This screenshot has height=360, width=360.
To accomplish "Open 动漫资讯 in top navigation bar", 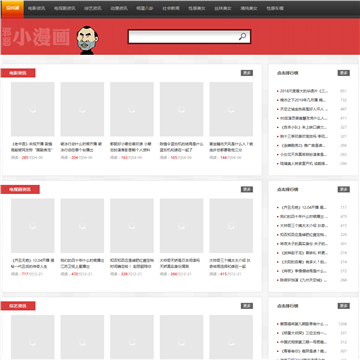I will click(119, 8).
